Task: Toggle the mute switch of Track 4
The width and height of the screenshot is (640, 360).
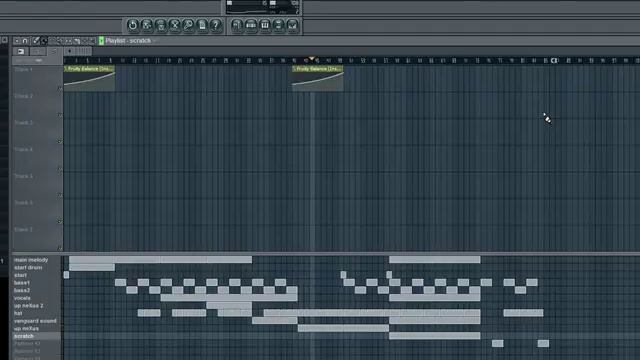Action: [x=60, y=168]
